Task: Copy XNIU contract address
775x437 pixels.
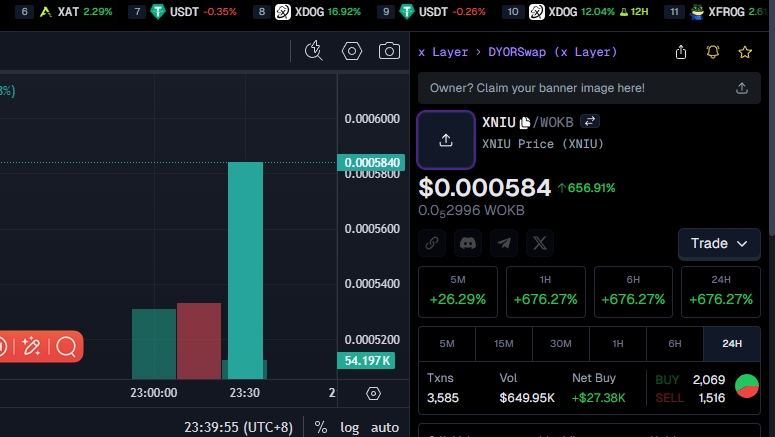Action: [x=524, y=123]
